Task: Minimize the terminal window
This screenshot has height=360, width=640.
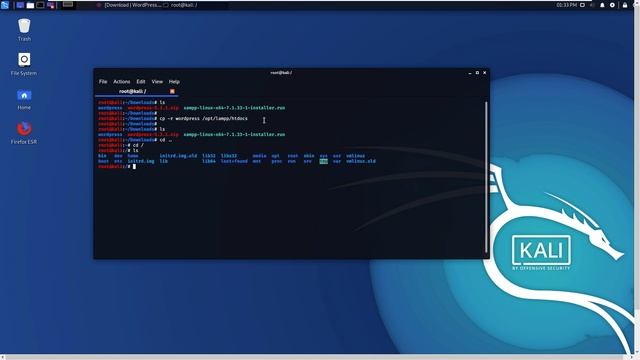Action: [470, 73]
